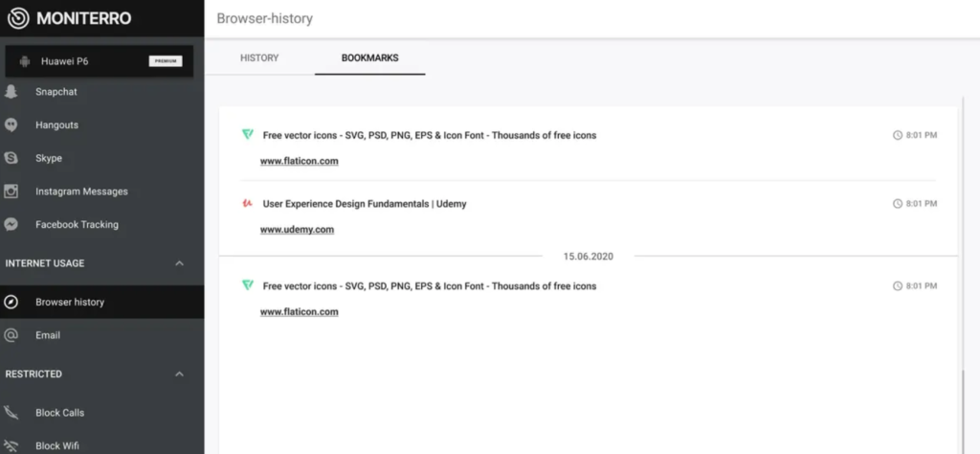Switch to the History tab
980x454 pixels.
259,57
